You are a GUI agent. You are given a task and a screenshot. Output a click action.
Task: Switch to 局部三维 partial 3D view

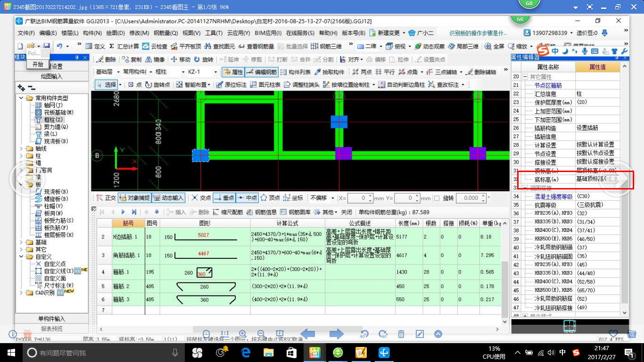click(463, 46)
